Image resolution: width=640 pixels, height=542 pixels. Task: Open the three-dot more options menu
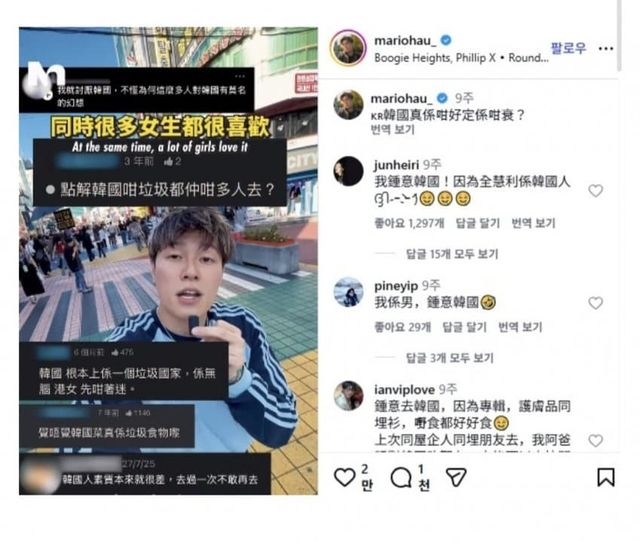point(606,49)
